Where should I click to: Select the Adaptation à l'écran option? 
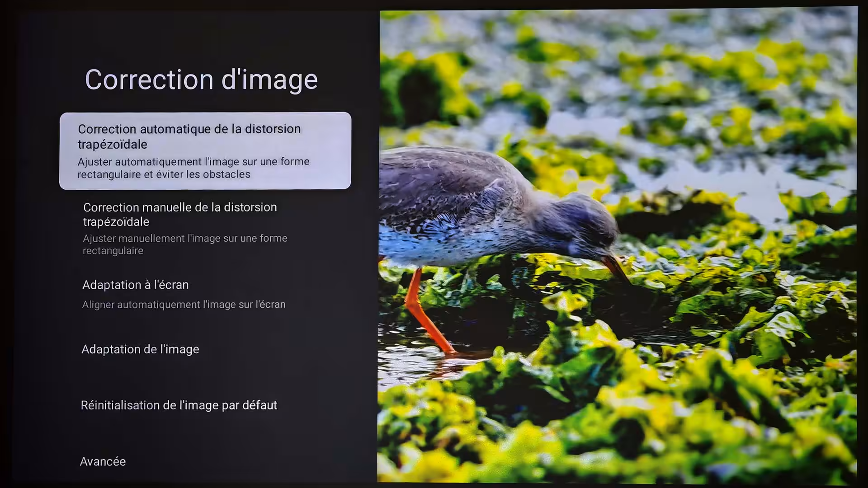(x=136, y=285)
